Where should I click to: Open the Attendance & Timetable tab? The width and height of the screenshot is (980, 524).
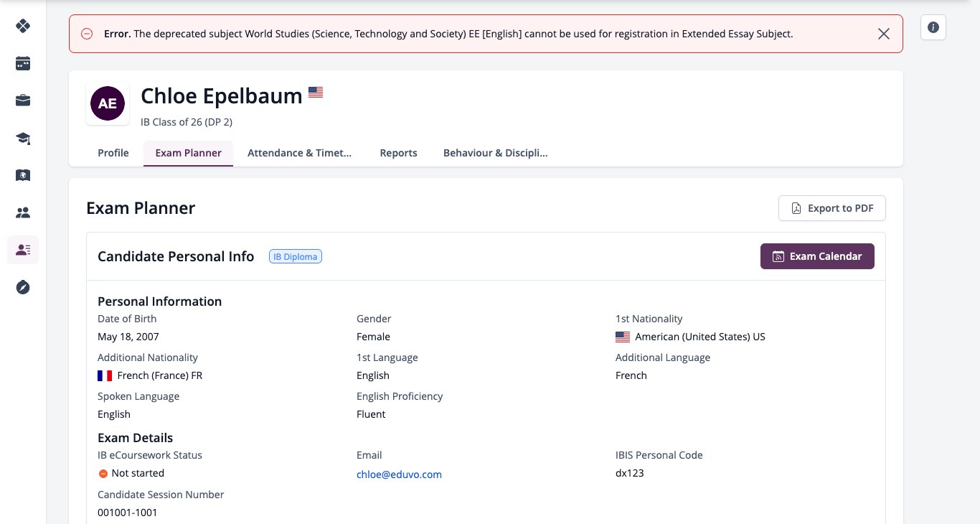click(x=300, y=153)
